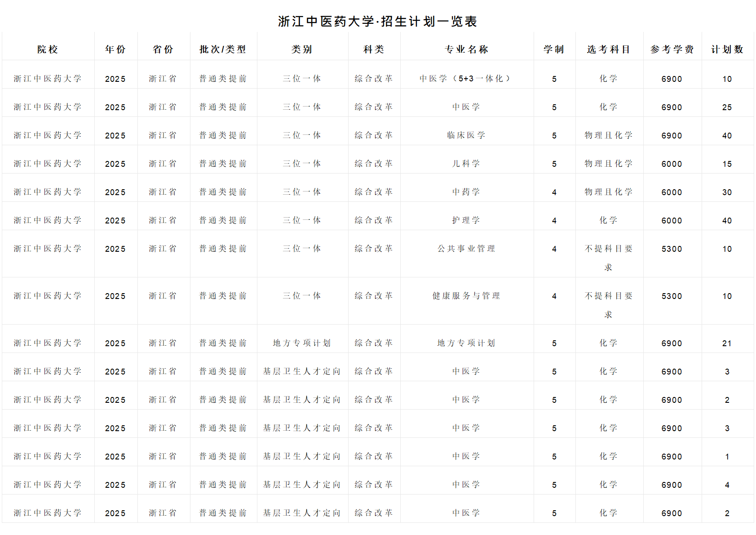
Task: Click the 年份 column header
Action: (115, 49)
